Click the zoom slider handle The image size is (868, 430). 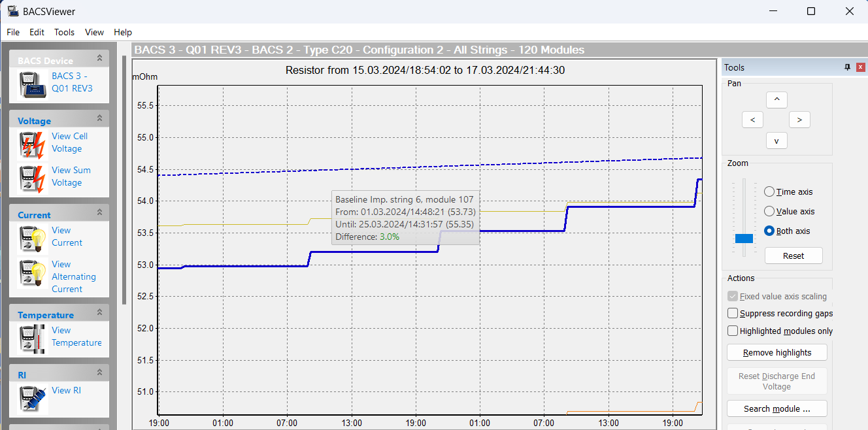744,238
